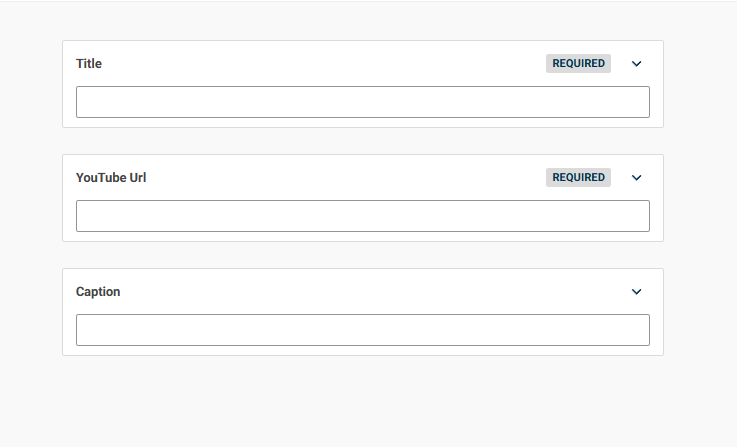The image size is (737, 447).
Task: Click the Caption card header area
Action: pos(363,292)
